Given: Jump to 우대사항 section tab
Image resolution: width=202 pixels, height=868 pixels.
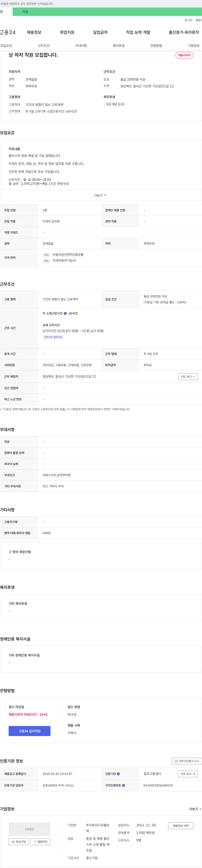Looking at the screenshot, I should (x=81, y=46).
